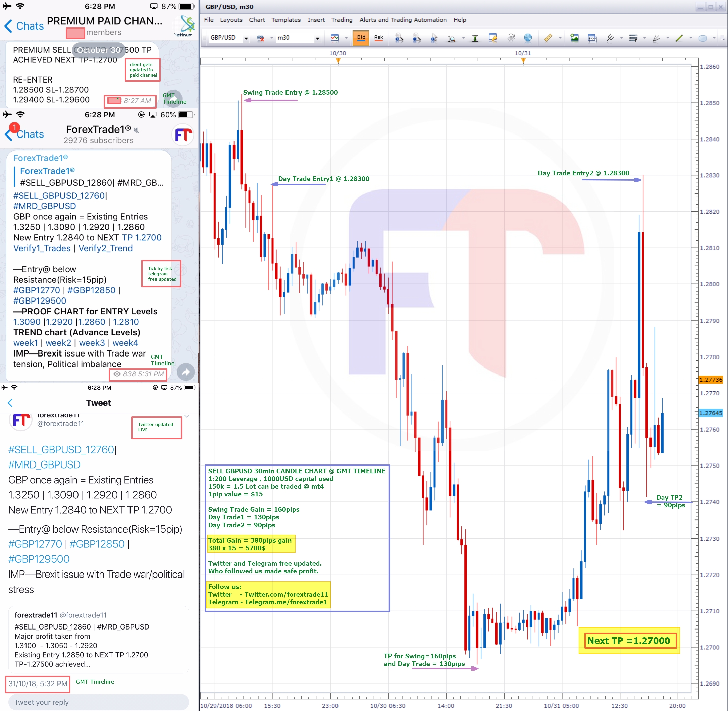This screenshot has width=728, height=711.
Task: Select the Fibonacci lines tool
Action: [x=633, y=38]
